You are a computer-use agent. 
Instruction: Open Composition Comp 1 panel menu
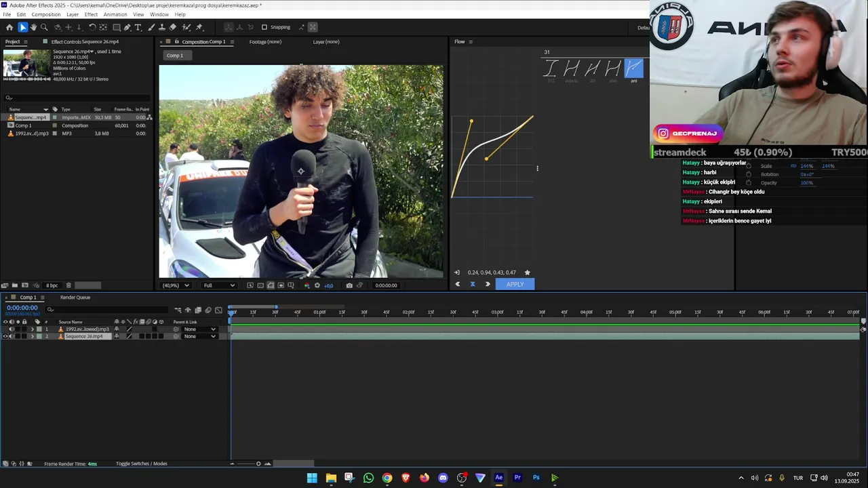click(232, 42)
